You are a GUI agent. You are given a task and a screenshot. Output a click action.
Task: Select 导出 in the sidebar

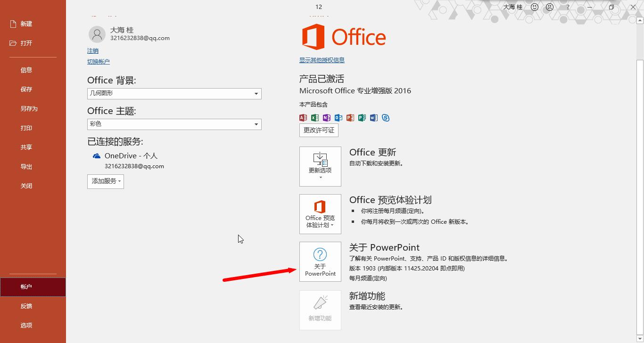click(26, 167)
